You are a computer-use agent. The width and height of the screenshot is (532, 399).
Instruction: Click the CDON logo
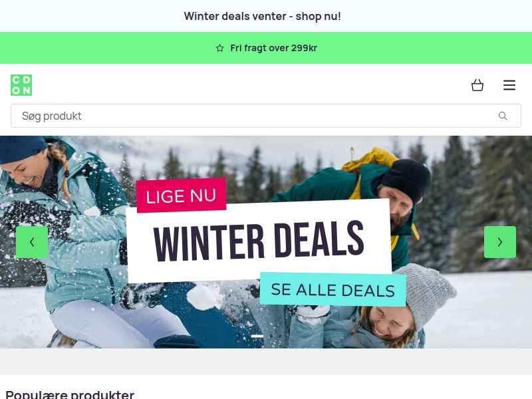(21, 85)
